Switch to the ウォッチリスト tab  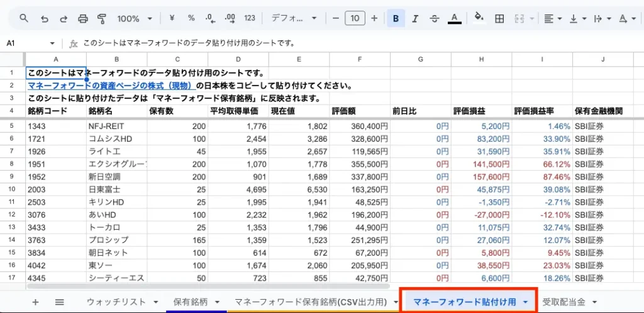coord(116,302)
